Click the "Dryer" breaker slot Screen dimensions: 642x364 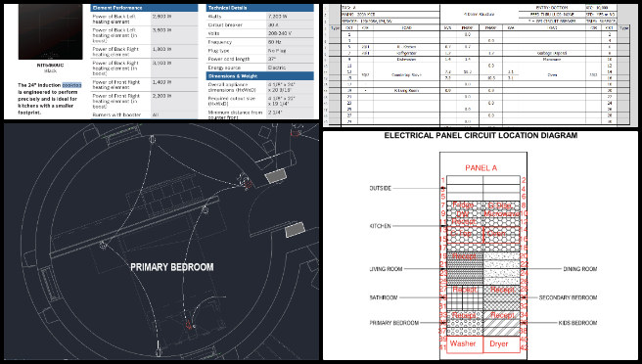(x=501, y=343)
